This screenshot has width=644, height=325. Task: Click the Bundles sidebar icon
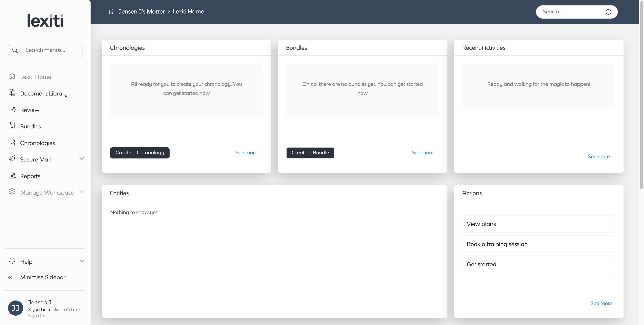pos(12,126)
